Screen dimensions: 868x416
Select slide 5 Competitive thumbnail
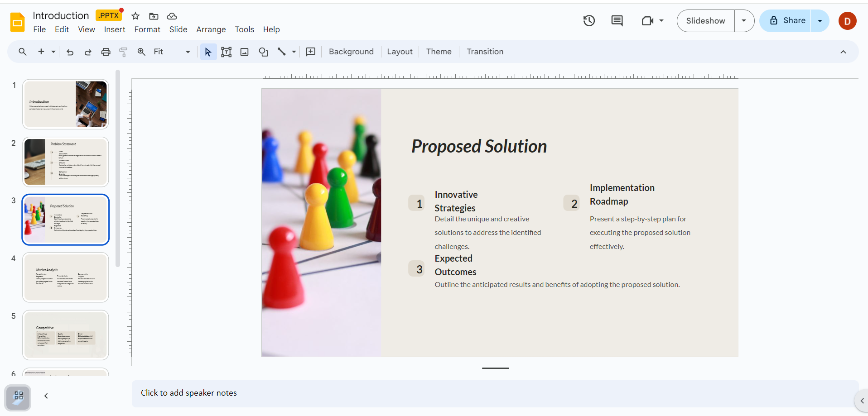point(66,335)
